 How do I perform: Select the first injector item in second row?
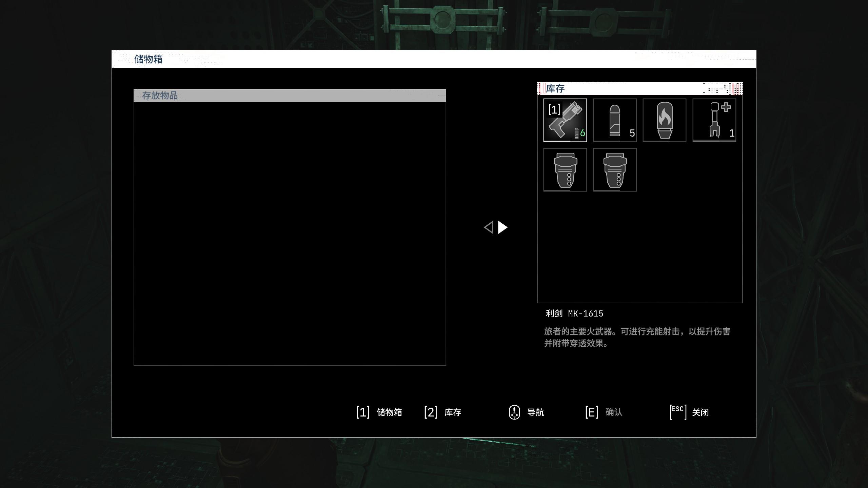tap(565, 170)
